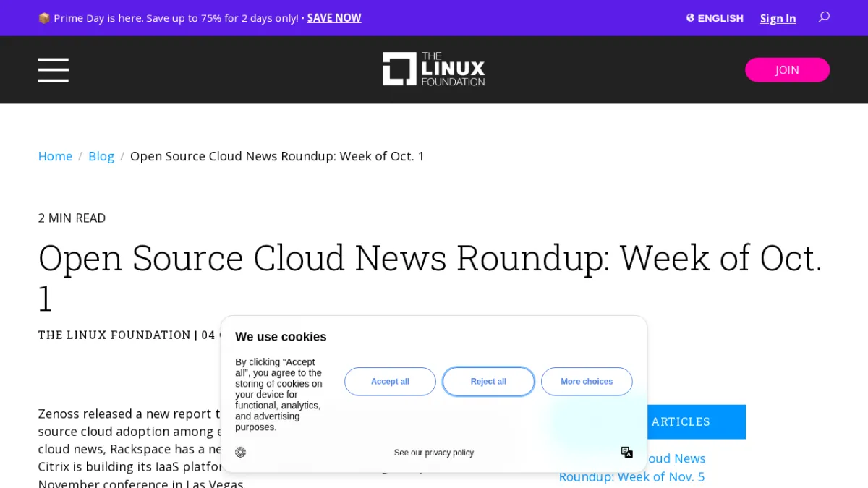Viewport: 868px width, 488px height.
Task: Open the Blog breadcrumb link
Action: point(101,156)
